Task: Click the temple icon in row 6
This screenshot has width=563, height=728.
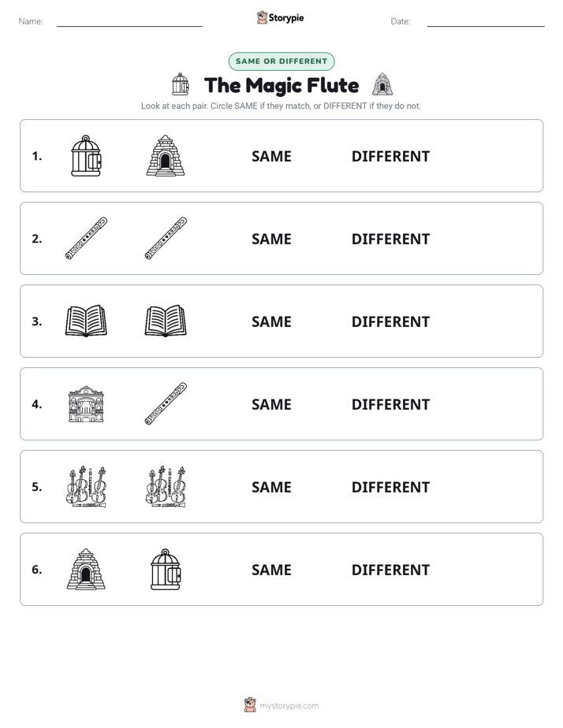Action: coord(86,569)
